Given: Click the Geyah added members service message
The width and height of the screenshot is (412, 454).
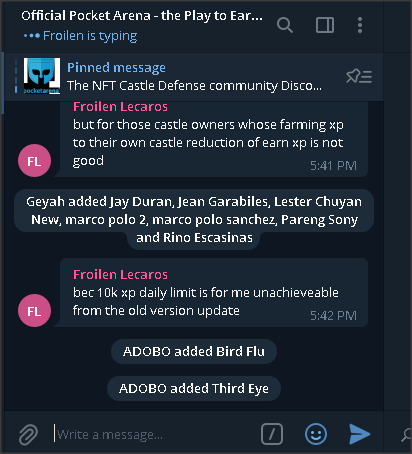Looking at the screenshot, I should click(x=194, y=220).
